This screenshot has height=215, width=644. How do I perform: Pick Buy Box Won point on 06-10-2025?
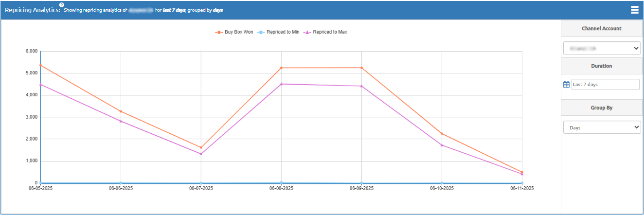click(x=442, y=133)
